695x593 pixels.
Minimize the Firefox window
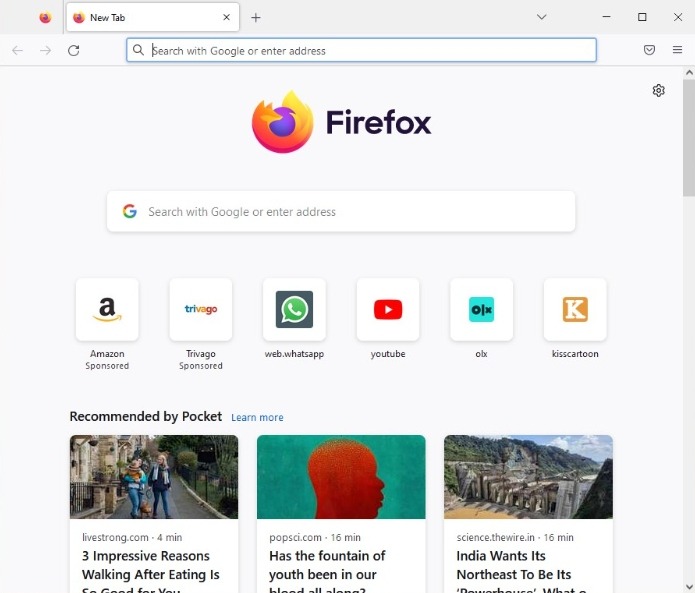point(606,17)
